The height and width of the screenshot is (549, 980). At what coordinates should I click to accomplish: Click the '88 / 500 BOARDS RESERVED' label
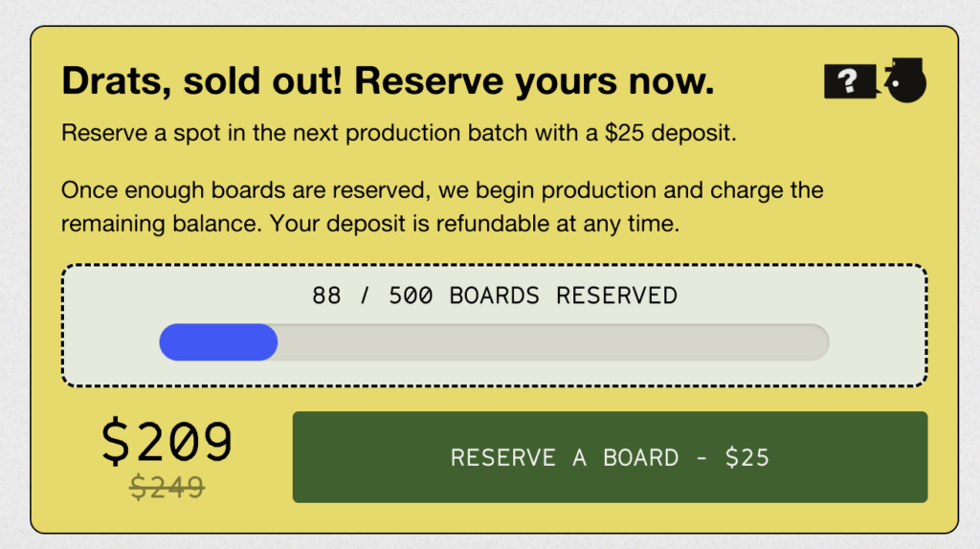[494, 296]
